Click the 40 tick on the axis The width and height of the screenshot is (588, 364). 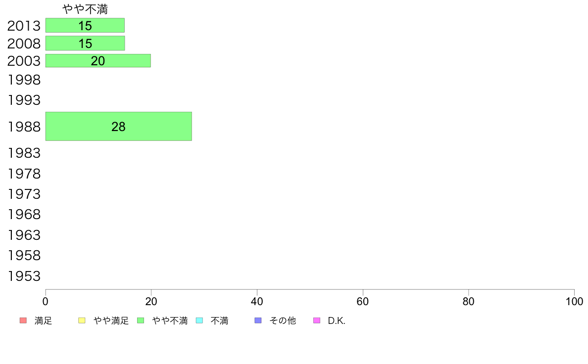point(257,301)
